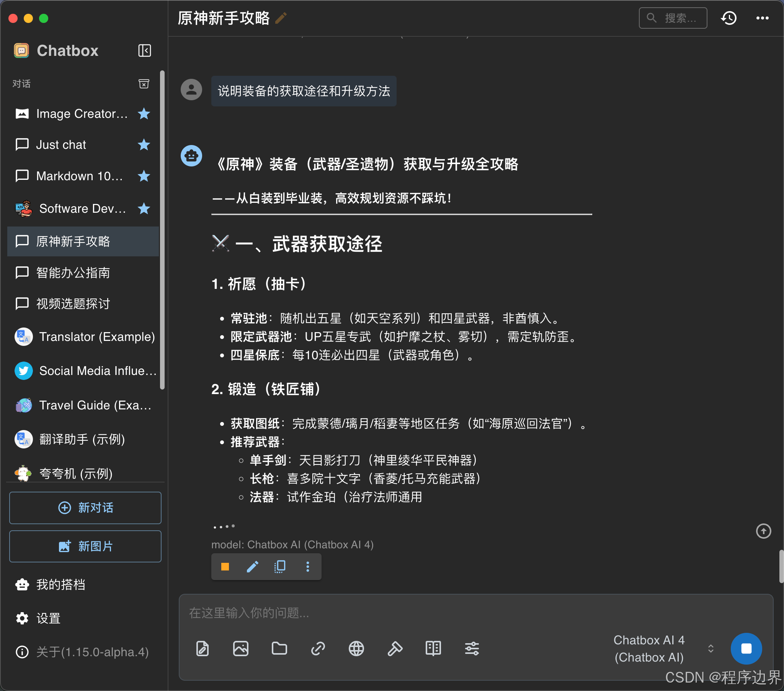Open the Translator (Example) conversation
The image size is (784, 691).
click(x=83, y=337)
